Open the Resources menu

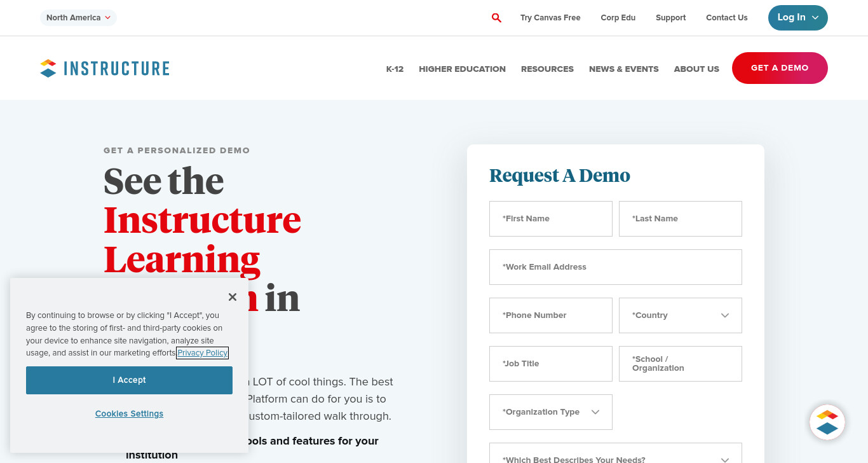[547, 69]
